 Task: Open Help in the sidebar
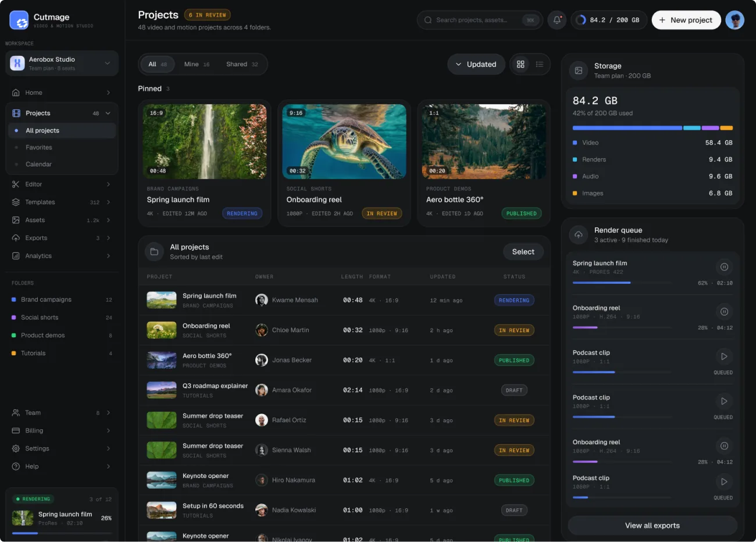pos(62,466)
